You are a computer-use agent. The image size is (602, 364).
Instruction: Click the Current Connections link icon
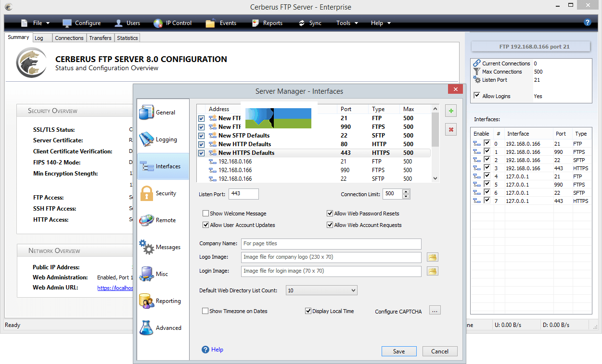(x=477, y=63)
